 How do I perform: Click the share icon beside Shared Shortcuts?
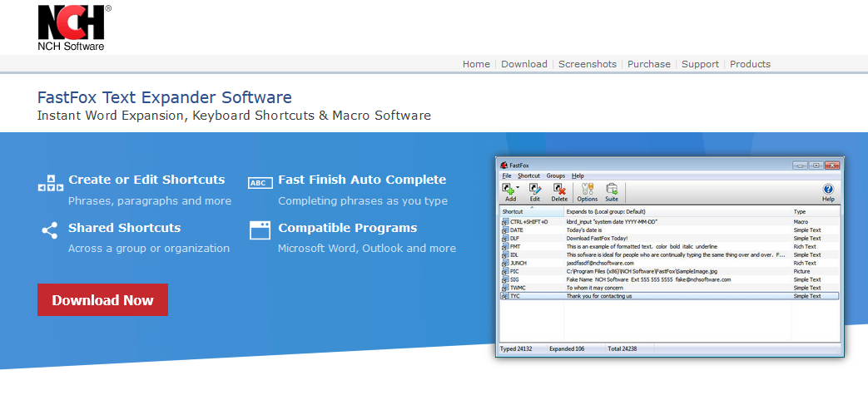(50, 230)
